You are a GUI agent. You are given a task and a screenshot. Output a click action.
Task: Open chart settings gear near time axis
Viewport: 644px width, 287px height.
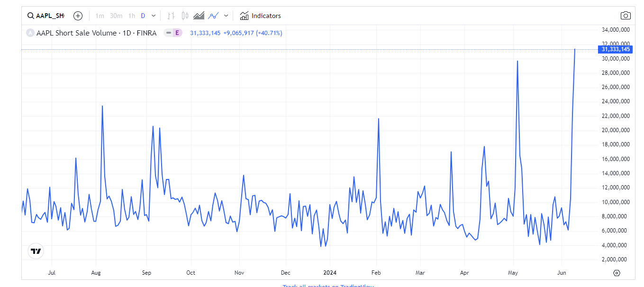pos(617,273)
